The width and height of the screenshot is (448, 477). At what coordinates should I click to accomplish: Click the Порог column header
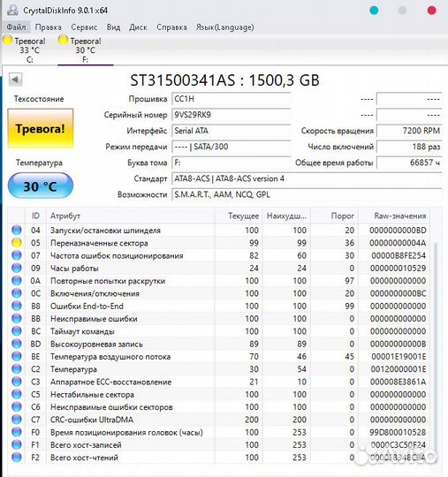pos(334,216)
